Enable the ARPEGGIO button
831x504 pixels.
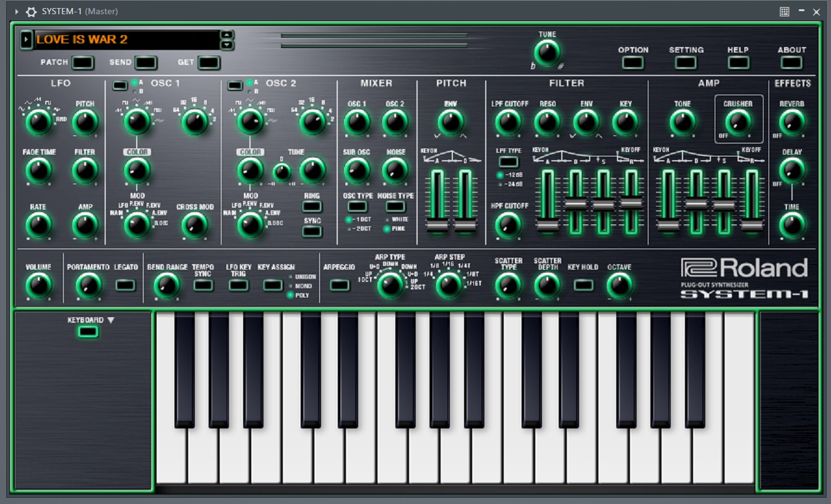point(339,285)
